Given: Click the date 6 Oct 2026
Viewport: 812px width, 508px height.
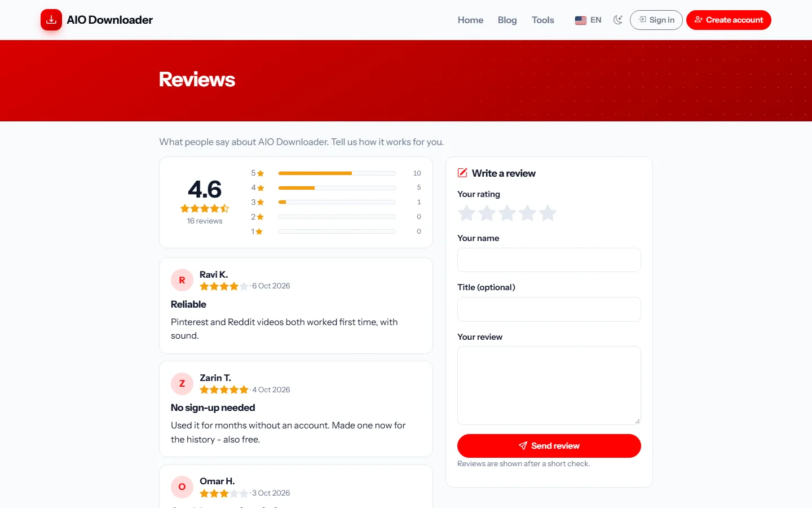Looking at the screenshot, I should [271, 286].
